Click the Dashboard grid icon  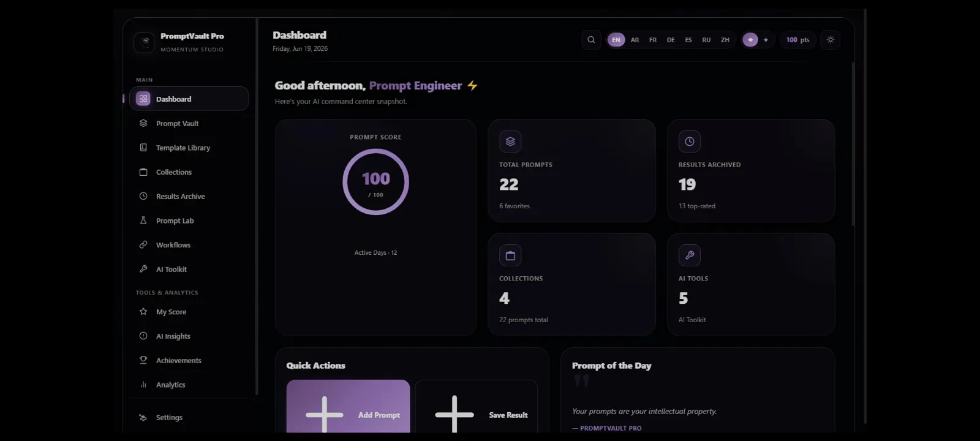(143, 99)
